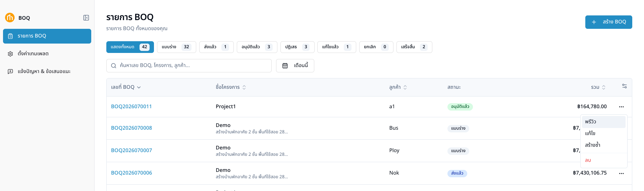644x191 pixels.
Task: Focus the BOQ search field
Action: tap(189, 66)
